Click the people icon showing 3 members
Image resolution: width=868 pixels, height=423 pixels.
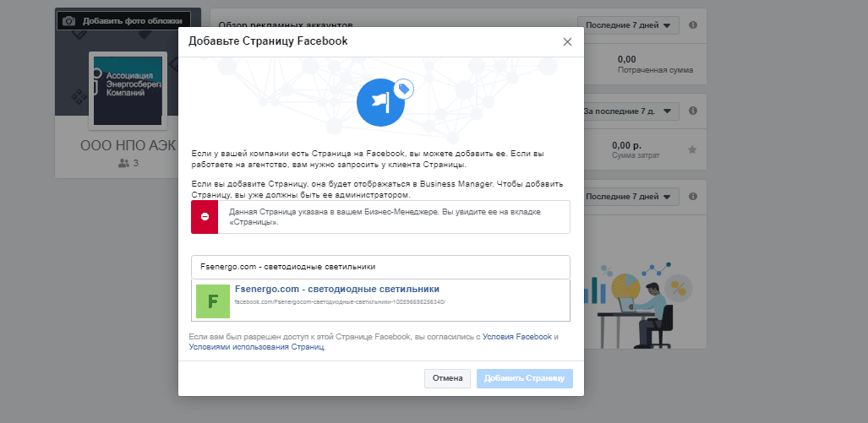[x=123, y=163]
